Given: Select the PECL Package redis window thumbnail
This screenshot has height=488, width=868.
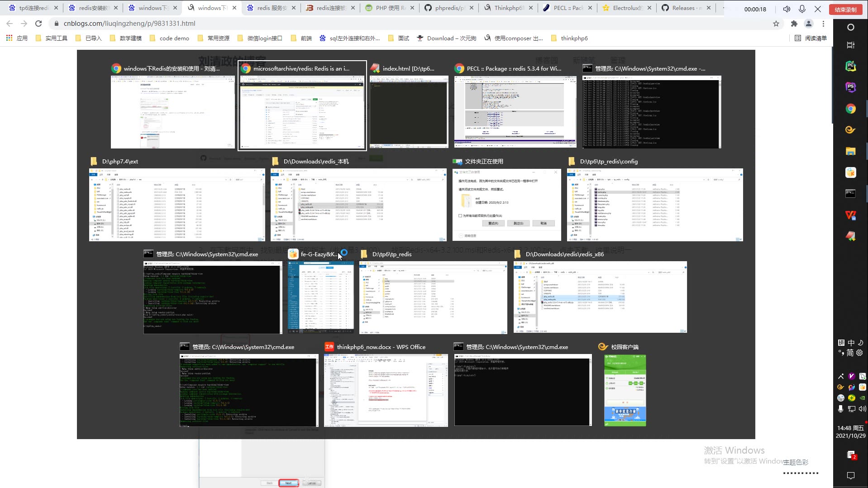Looking at the screenshot, I should click(515, 106).
